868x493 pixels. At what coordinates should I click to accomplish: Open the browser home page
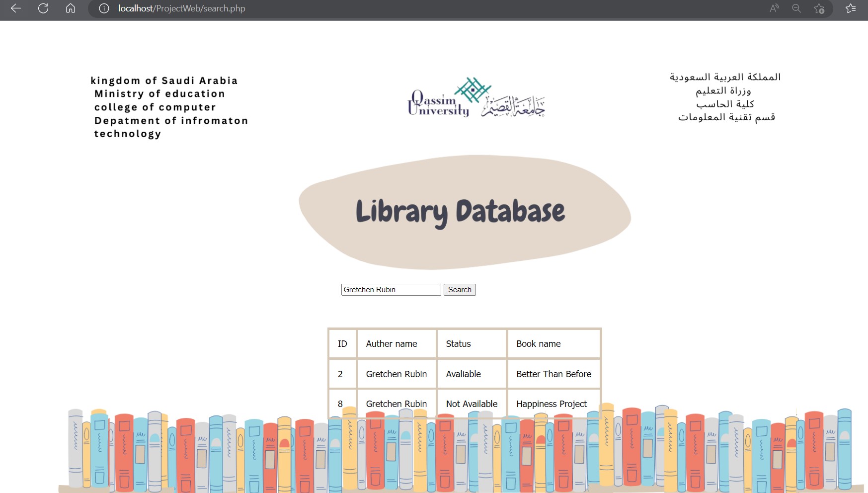coord(70,8)
